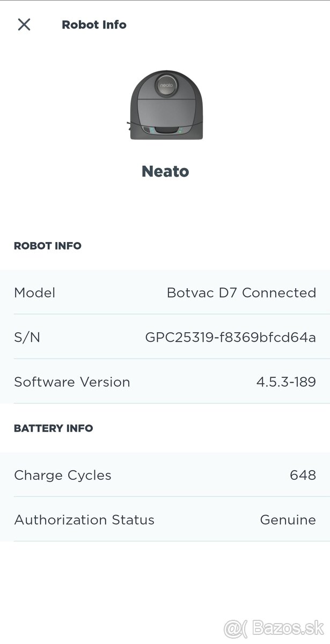Select the Neato robot name heading
The image size is (330, 644).
[165, 171]
